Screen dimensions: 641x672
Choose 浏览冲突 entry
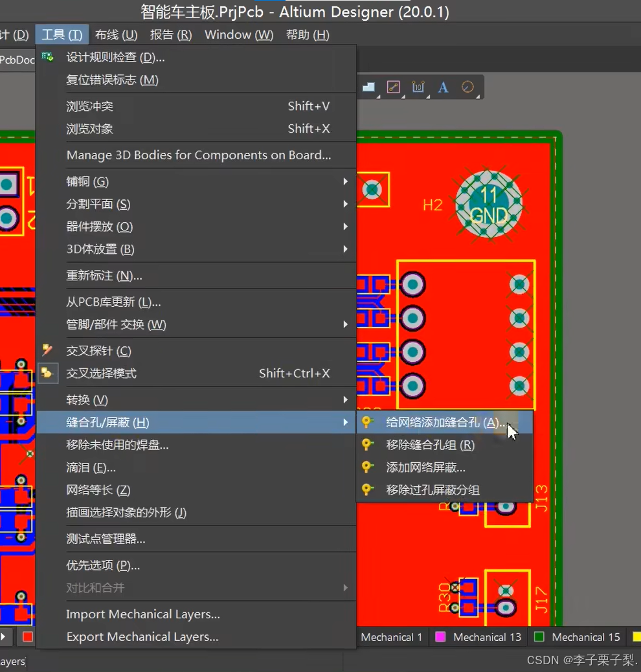196,106
